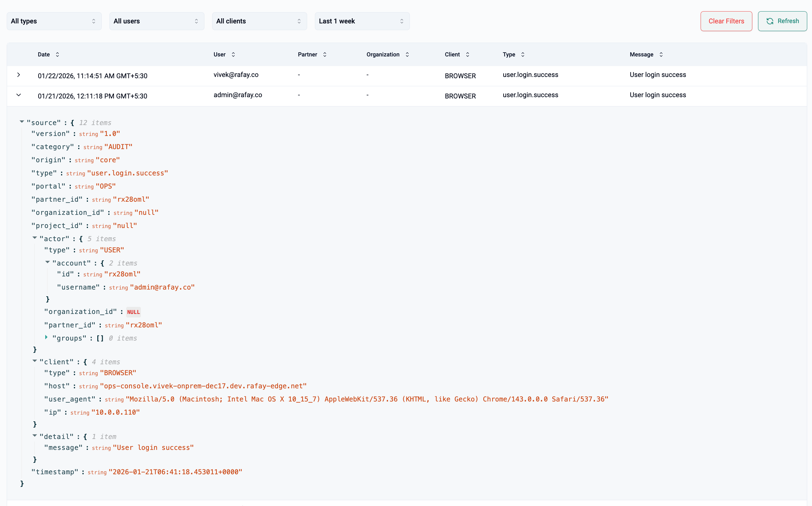Viewport: 812px width, 506px height.
Task: Click the Type column sort icon
Action: (523, 55)
